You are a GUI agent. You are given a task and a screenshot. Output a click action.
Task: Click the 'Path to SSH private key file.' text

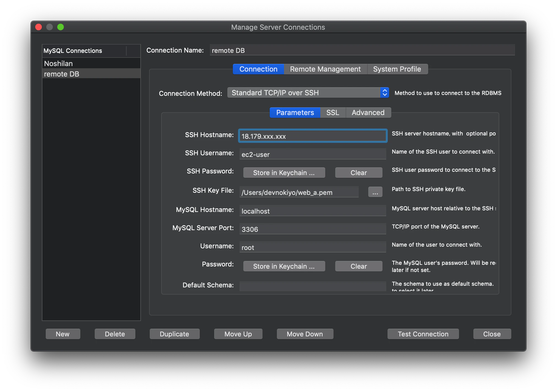pos(428,189)
